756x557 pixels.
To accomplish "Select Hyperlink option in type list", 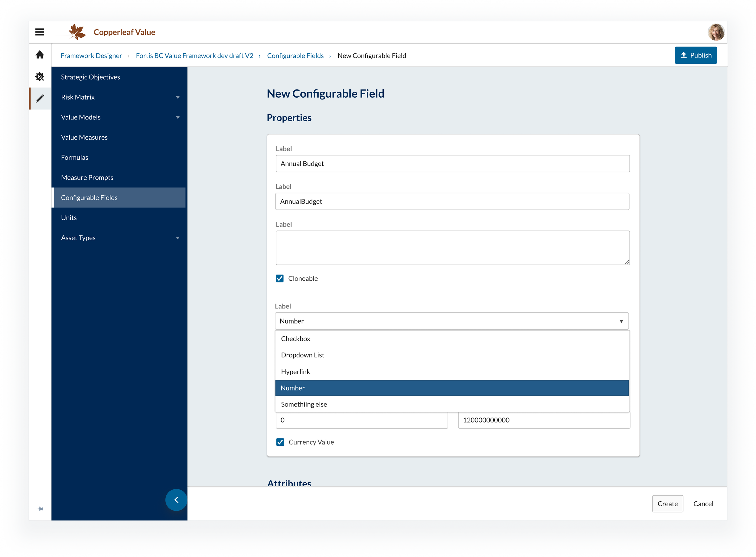I will (x=295, y=372).
